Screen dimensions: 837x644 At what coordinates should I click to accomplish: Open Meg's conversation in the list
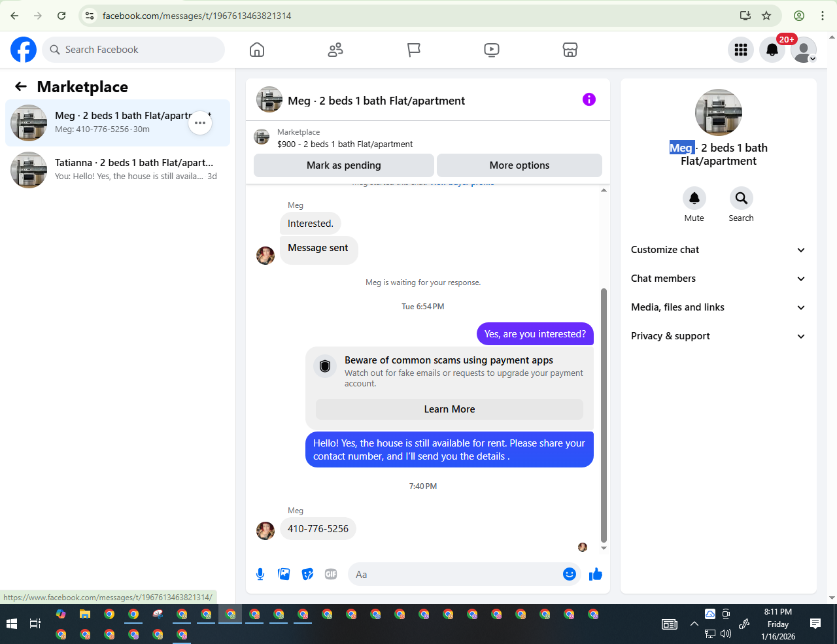(x=118, y=123)
